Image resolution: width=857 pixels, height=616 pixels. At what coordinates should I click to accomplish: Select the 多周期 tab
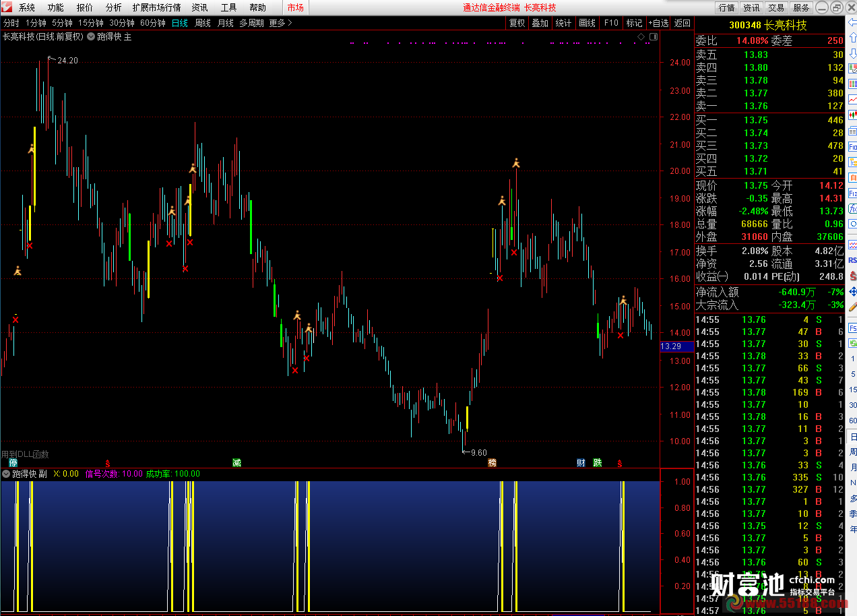[x=251, y=23]
